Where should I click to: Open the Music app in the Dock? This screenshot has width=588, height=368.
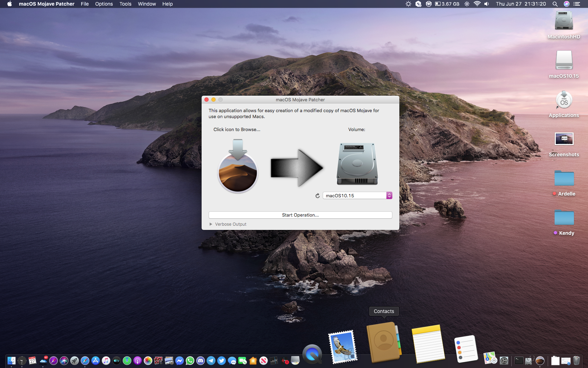(x=106, y=360)
